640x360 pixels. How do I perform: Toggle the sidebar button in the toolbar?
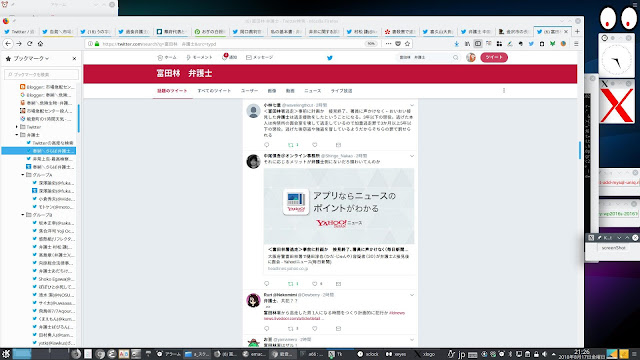[478, 44]
